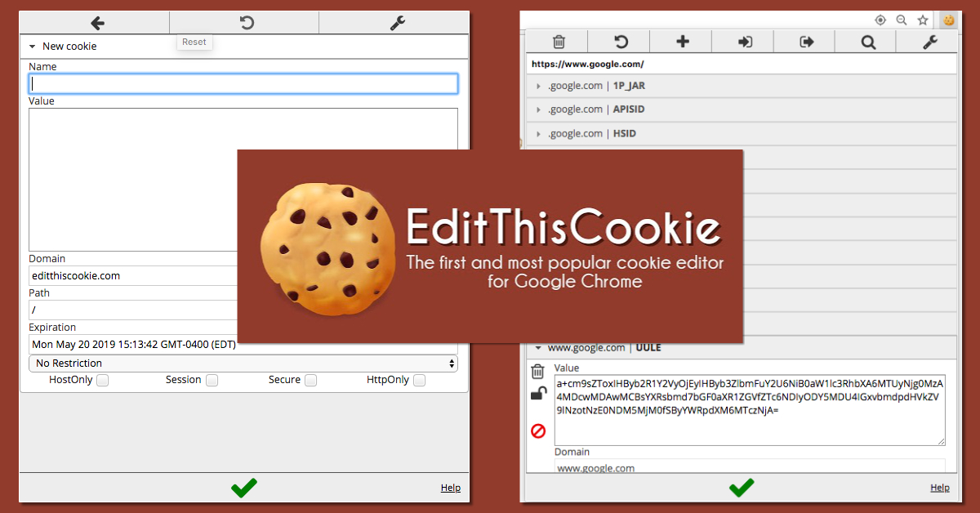Enable the HttpOnly checkbox

tap(419, 380)
